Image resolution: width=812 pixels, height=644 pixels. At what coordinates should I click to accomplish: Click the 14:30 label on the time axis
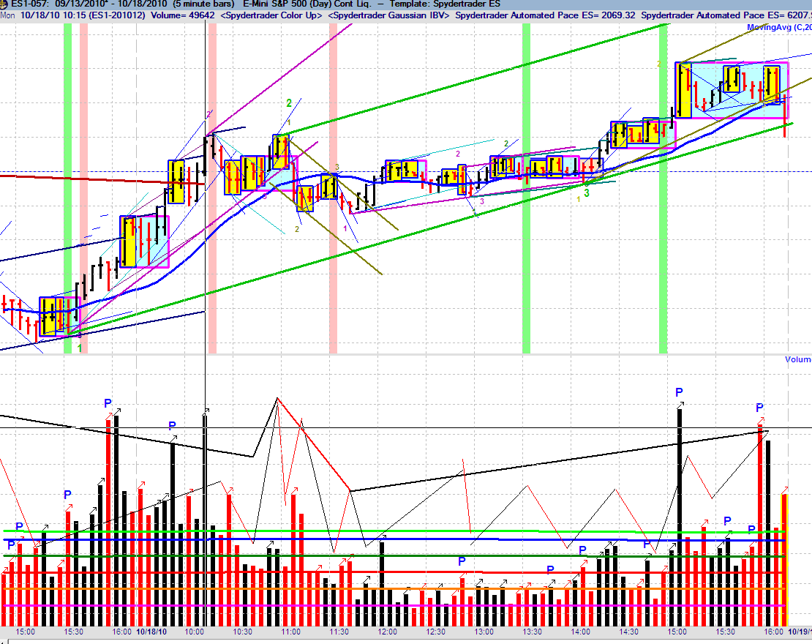pos(628,632)
